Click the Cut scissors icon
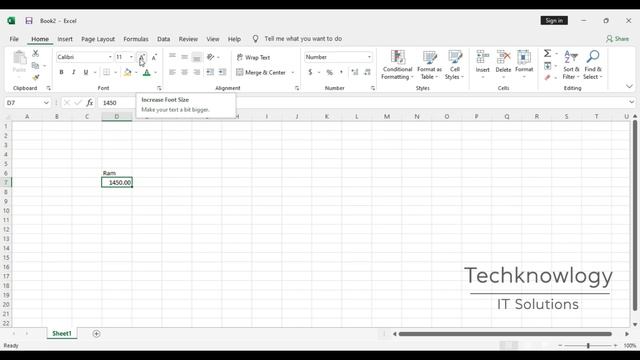 [x=36, y=53]
